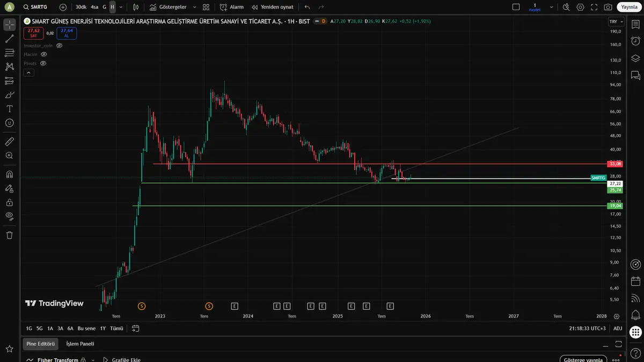Toggle lock all drawing tools
644x362 pixels.
10,202
